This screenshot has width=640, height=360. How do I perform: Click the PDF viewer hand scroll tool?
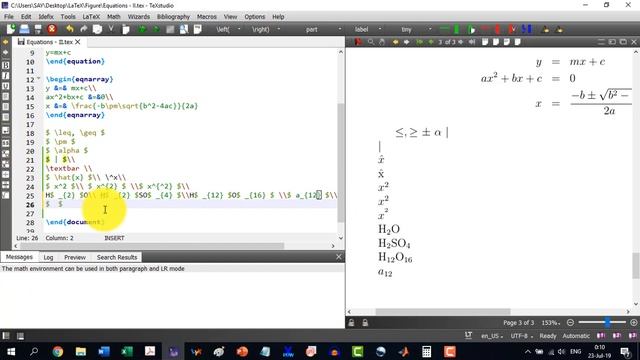[x=382, y=42]
